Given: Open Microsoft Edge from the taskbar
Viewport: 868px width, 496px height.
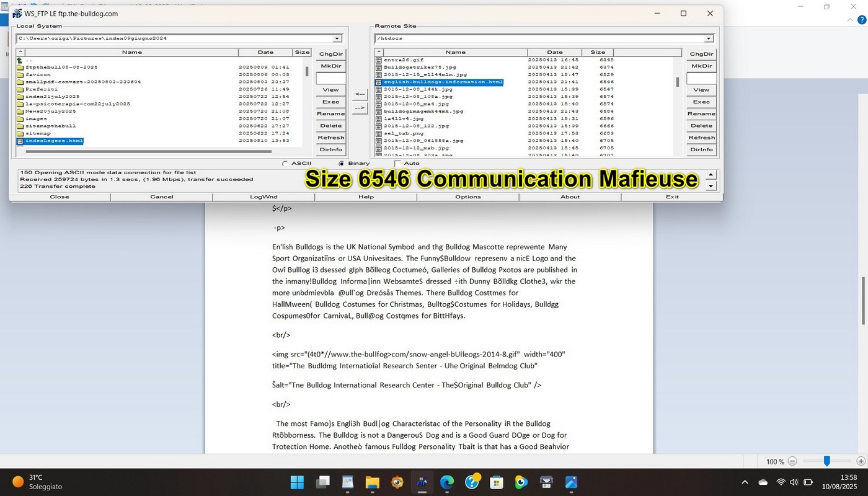Looking at the screenshot, I should pyautogui.click(x=446, y=482).
